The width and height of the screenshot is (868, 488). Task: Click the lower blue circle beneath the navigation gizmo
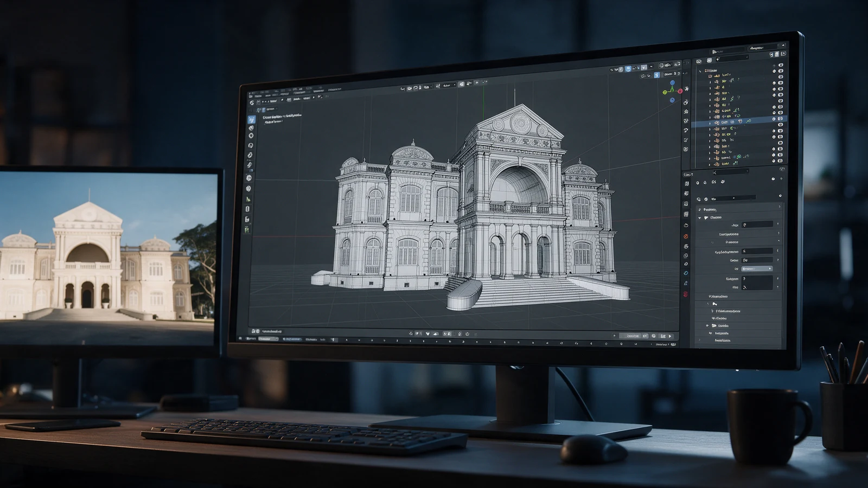pos(672,100)
